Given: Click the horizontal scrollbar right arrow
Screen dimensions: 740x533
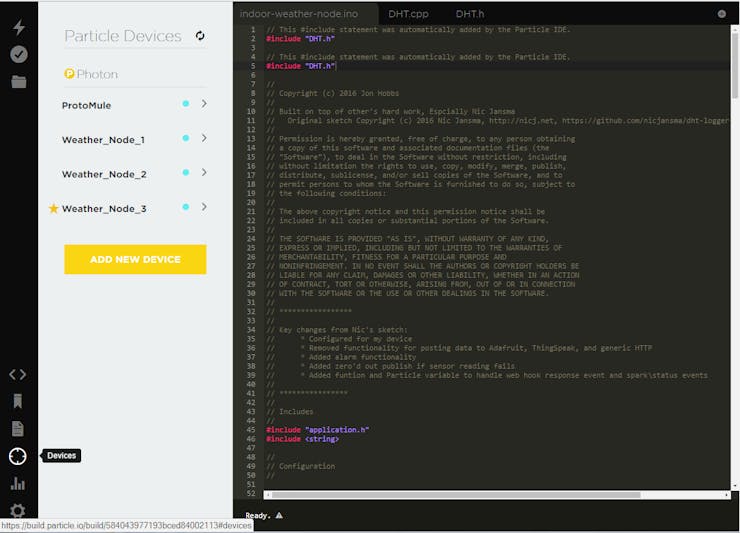Looking at the screenshot, I should (x=726, y=495).
